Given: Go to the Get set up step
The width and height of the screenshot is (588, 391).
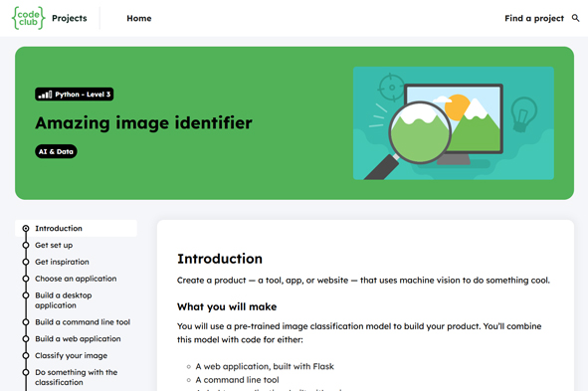Looking at the screenshot, I should pyautogui.click(x=54, y=245).
